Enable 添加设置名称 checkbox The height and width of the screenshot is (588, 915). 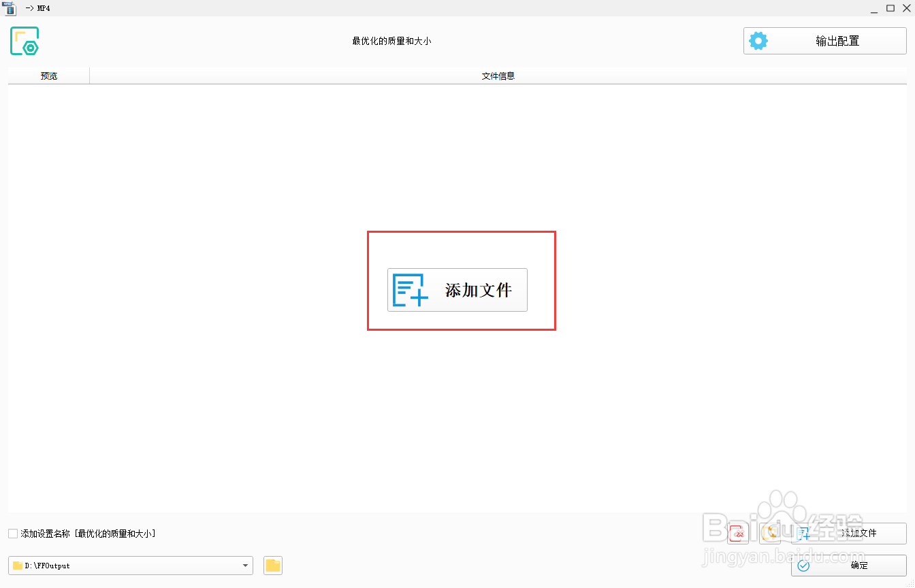click(12, 534)
